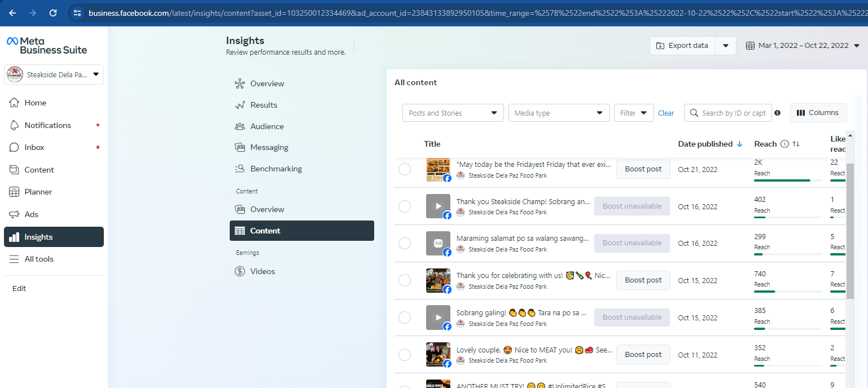Select the 'Thank you for celebrating' post row

point(405,280)
